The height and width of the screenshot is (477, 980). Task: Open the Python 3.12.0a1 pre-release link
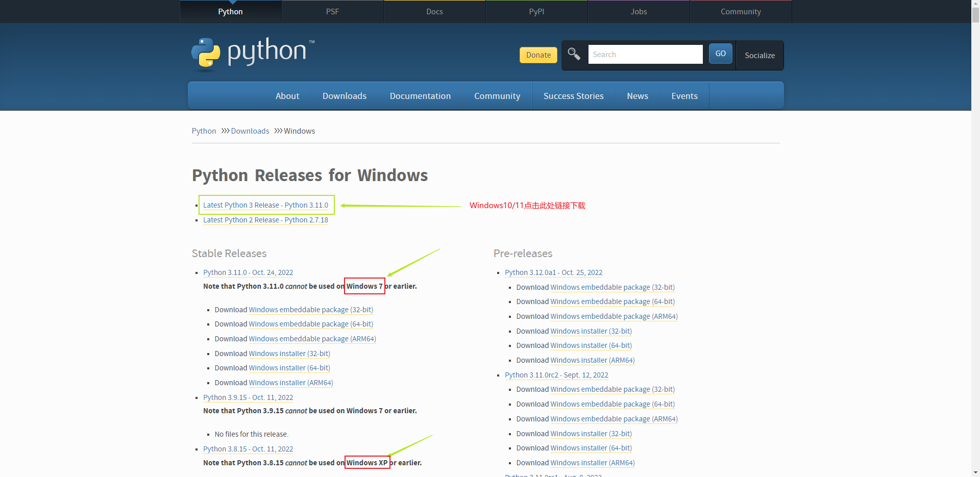coord(553,272)
